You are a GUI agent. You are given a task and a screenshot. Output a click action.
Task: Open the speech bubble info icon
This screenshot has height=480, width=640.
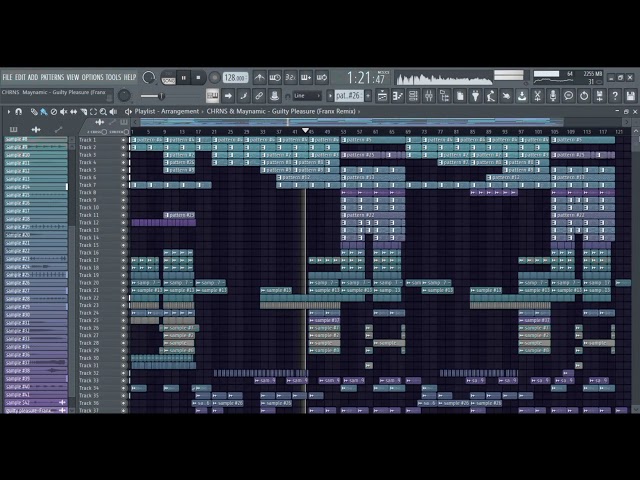point(568,96)
